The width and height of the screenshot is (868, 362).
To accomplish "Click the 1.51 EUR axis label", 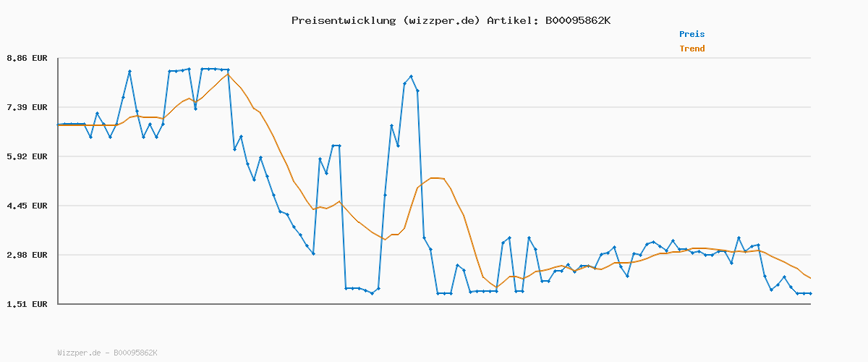I will [x=27, y=304].
